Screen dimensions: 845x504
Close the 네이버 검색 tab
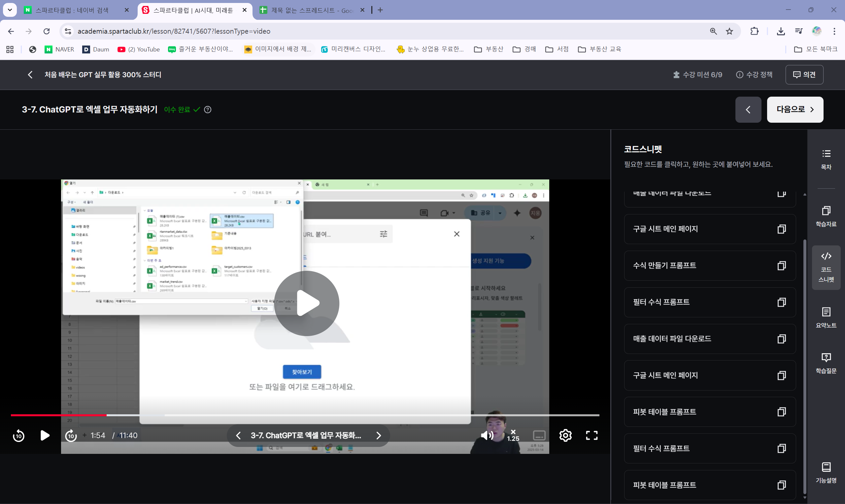point(127,10)
